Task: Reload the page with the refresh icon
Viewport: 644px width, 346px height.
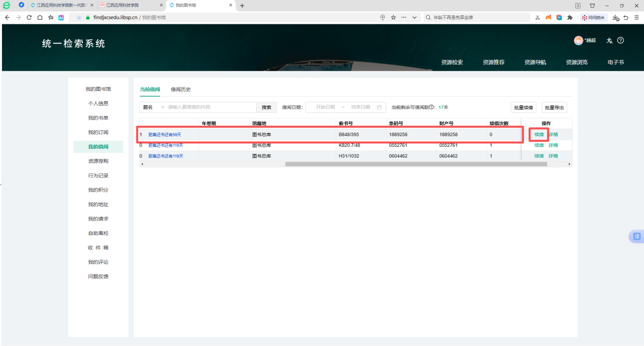Action: [x=29, y=17]
